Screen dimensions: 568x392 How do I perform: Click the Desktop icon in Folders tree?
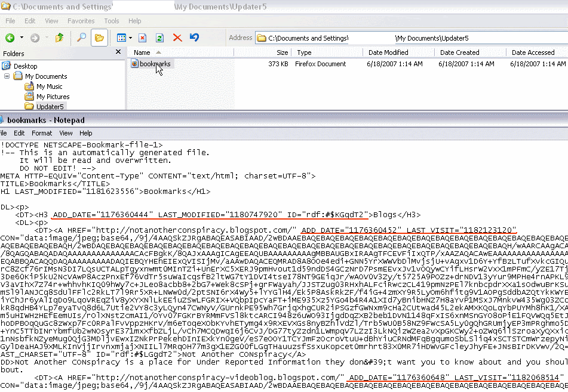click(6, 66)
